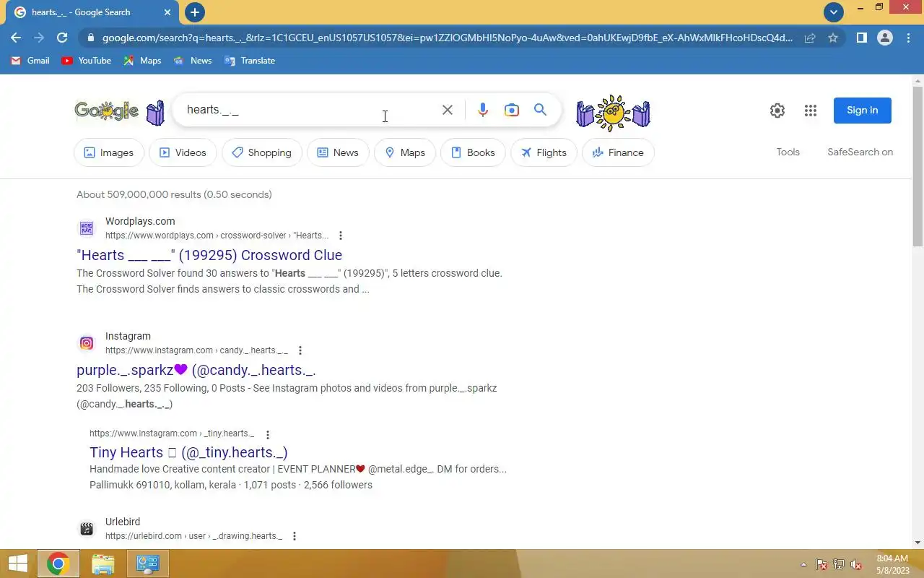Click the Instagram favicon

87,343
